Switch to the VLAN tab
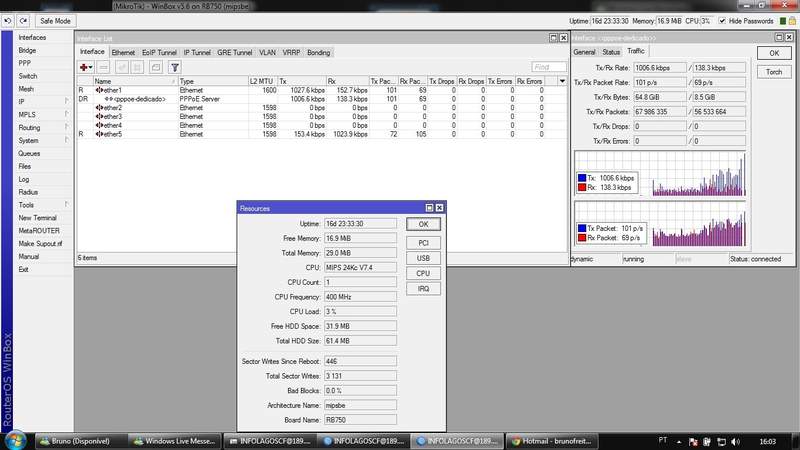The image size is (800, 450). 267,53
